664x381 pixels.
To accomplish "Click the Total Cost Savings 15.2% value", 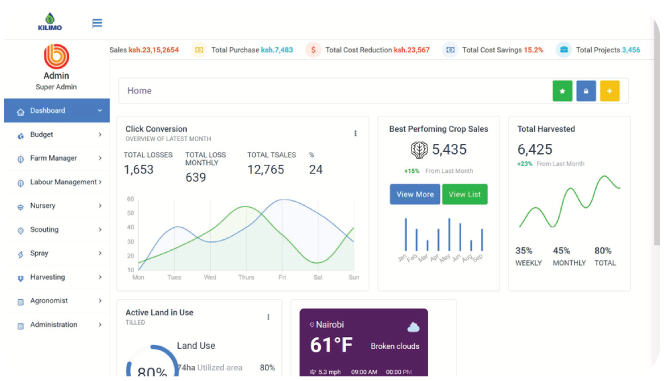I will pyautogui.click(x=534, y=50).
